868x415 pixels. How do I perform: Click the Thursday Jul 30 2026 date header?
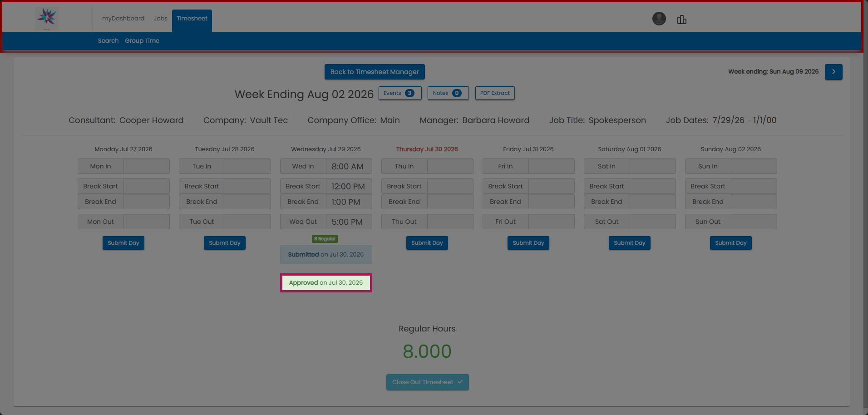tap(427, 149)
